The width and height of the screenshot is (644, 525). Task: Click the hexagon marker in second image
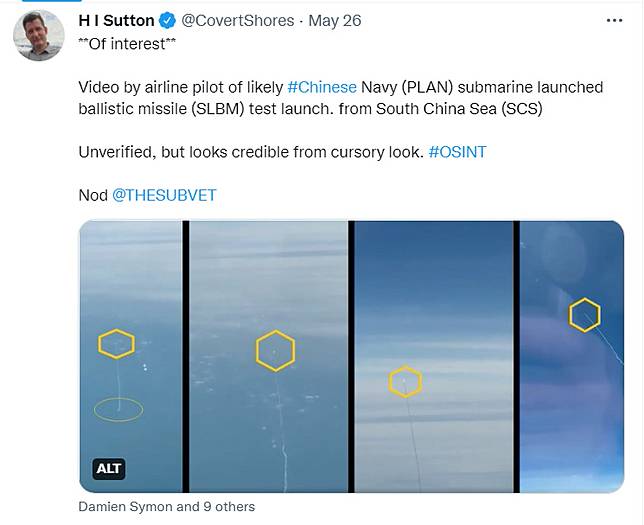274,350
